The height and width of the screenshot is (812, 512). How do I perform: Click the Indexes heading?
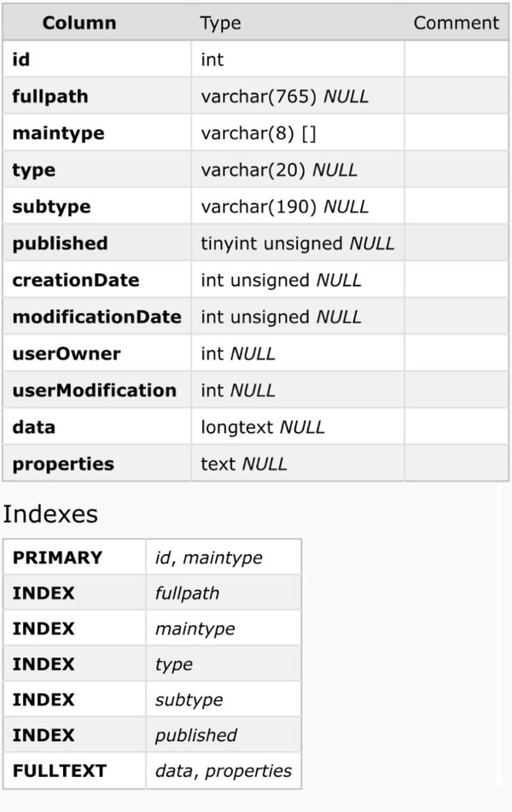[x=50, y=514]
